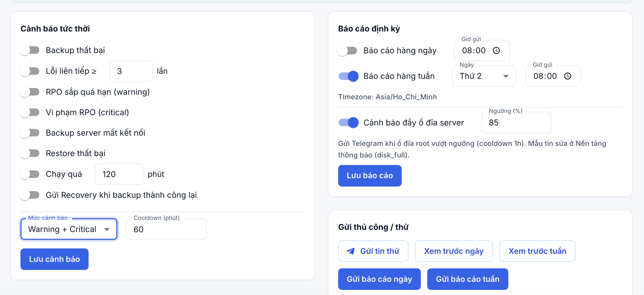Enable Restore thất bại toggle

(x=30, y=153)
